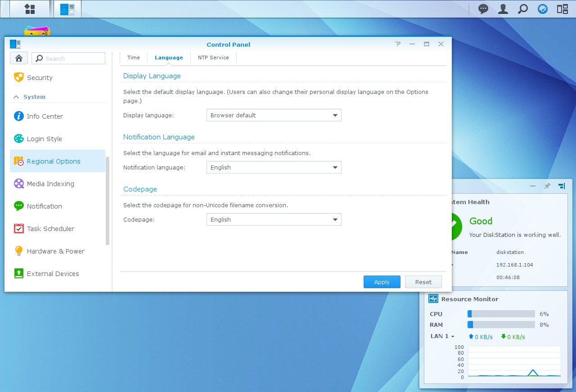Screen dimensions: 576x392
Task: Open the user Options person icon
Action: pyautogui.click(x=503, y=9)
